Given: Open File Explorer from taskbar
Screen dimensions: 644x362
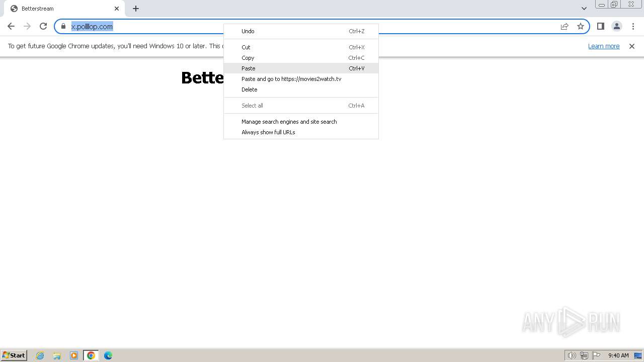Looking at the screenshot, I should click(57, 355).
